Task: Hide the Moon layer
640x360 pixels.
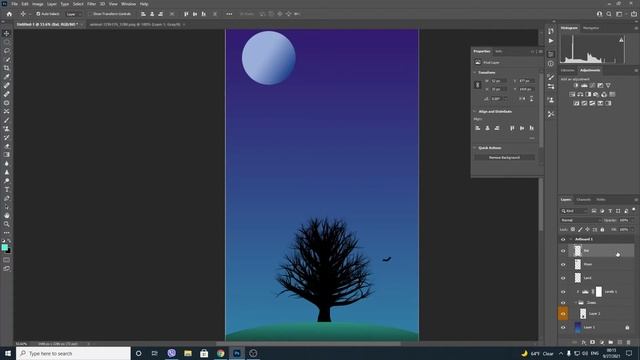Action: point(563,264)
